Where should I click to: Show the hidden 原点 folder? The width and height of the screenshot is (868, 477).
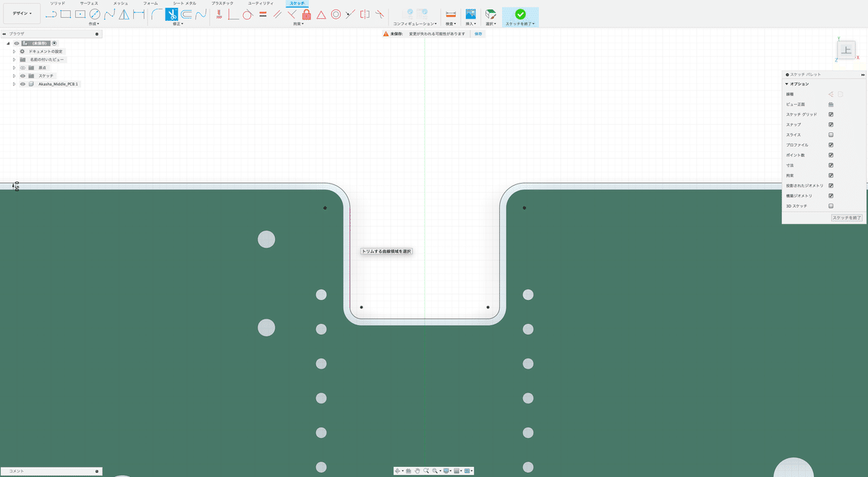click(22, 68)
